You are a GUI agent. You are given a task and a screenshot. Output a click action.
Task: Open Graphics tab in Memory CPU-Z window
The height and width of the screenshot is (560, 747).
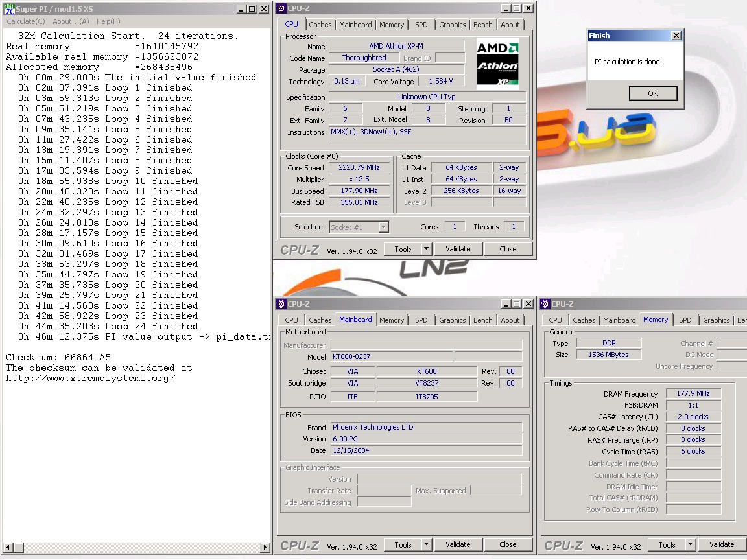[716, 320]
